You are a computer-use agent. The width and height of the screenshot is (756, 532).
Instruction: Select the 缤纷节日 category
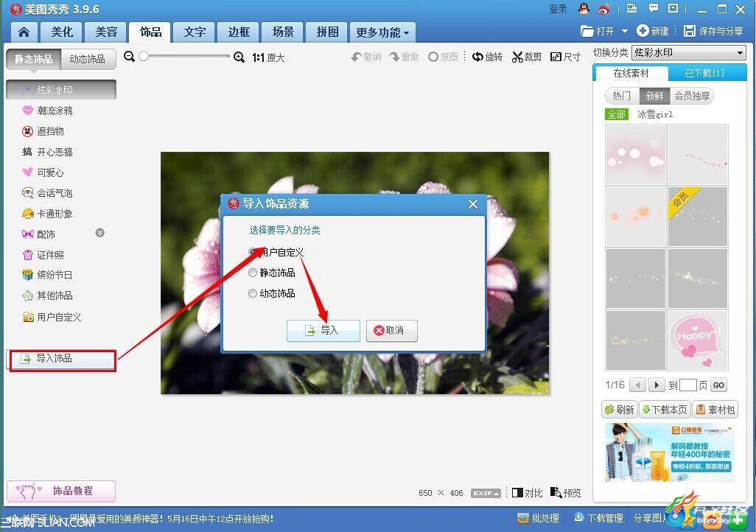[47, 275]
